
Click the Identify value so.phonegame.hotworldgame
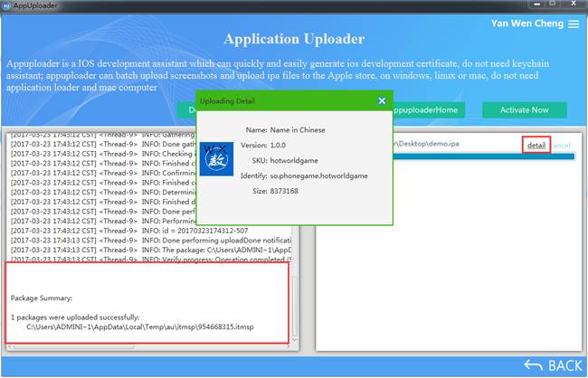point(318,175)
